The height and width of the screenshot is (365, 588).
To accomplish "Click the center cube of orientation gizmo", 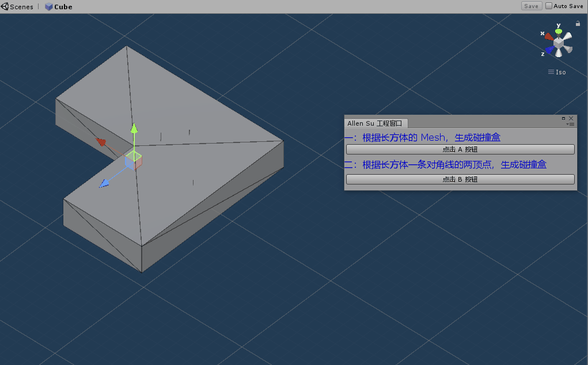I will coord(559,43).
